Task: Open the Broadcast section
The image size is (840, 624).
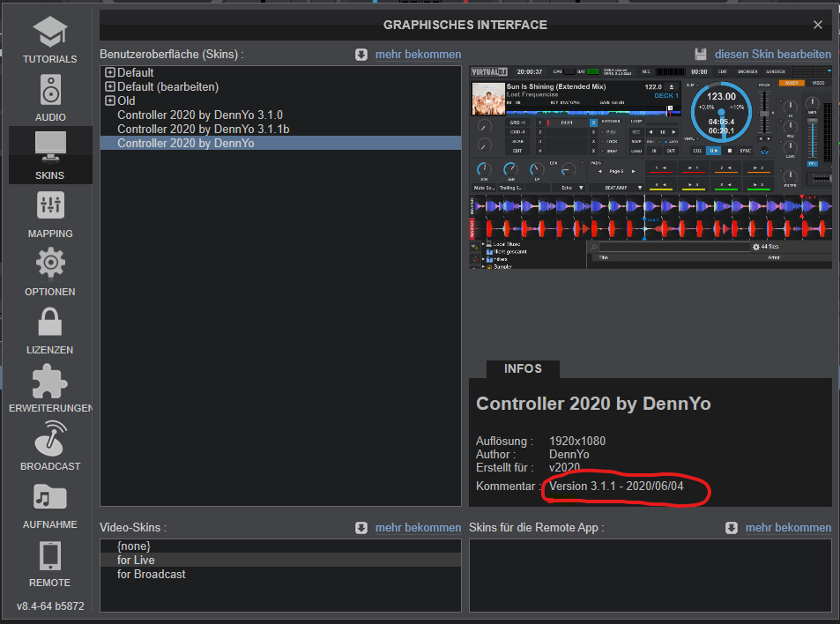Action: pyautogui.click(x=50, y=447)
